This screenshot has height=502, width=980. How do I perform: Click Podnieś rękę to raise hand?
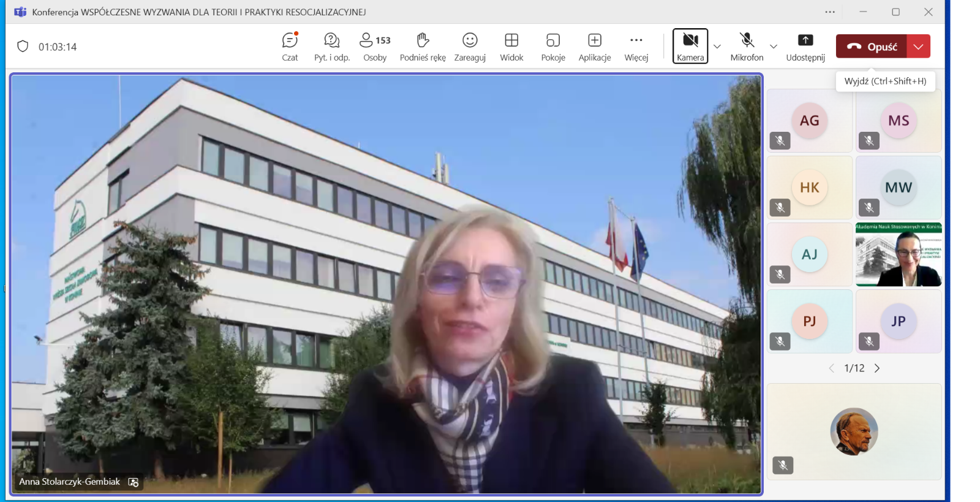click(x=423, y=47)
